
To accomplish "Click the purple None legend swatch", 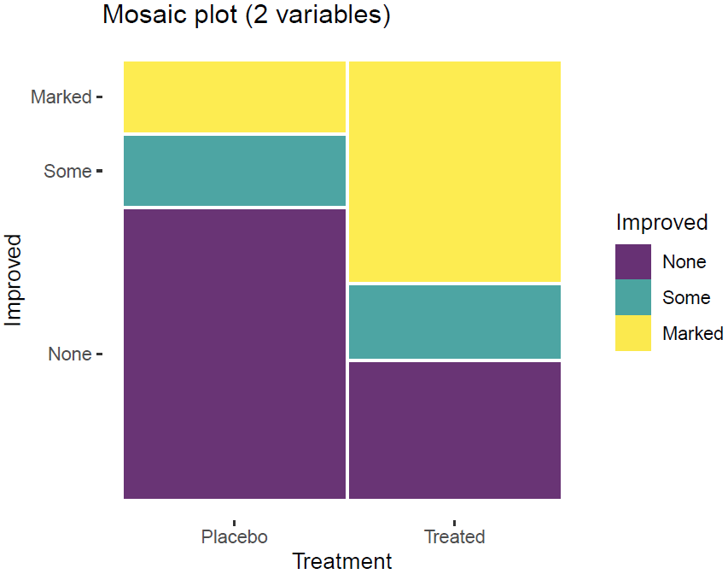I will point(633,261).
